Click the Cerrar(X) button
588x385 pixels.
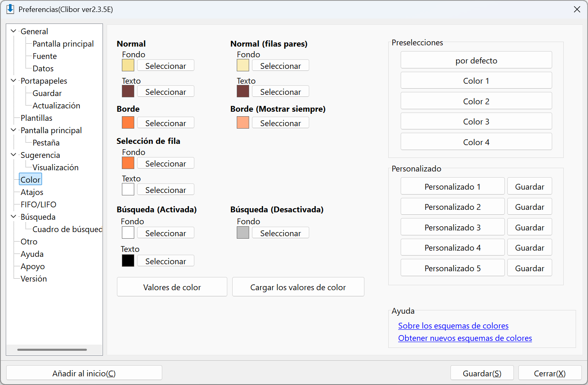(550, 373)
